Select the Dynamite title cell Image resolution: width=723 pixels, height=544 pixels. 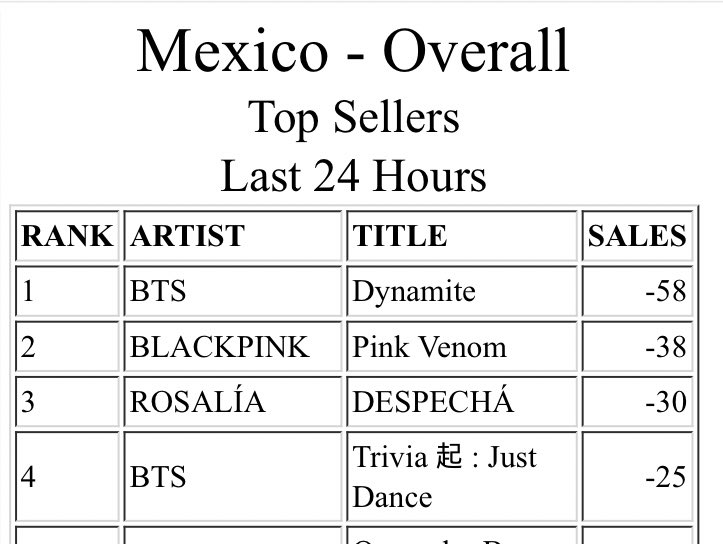[x=462, y=291]
